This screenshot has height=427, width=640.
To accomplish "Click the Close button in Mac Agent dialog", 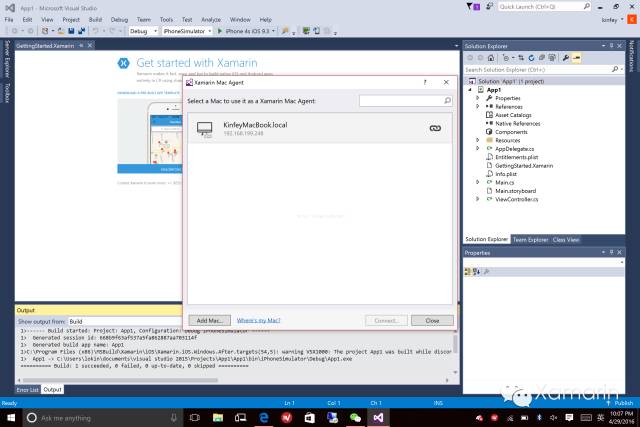I will pyautogui.click(x=432, y=320).
